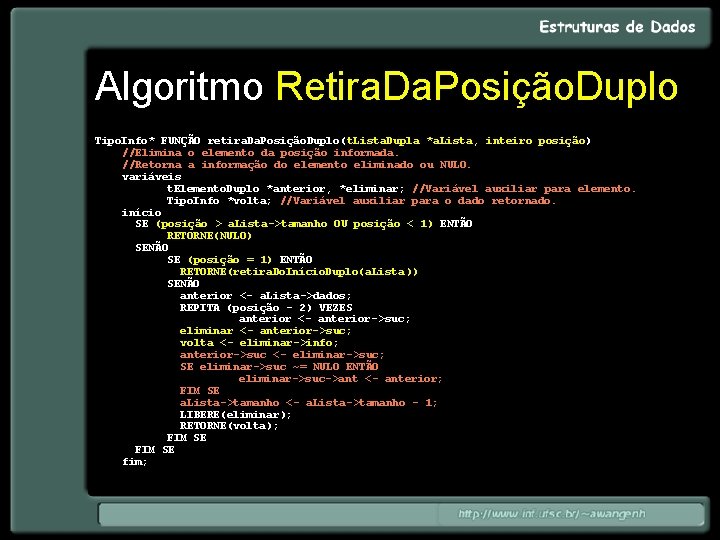The image size is (720, 540).
Task: Click the line 'eliminar->suc->ant <- anterior;'
Action: (340, 378)
